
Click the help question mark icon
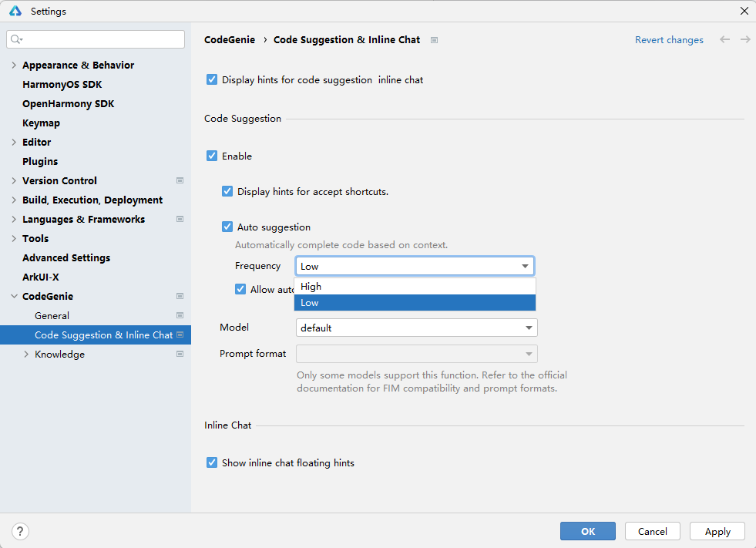click(x=21, y=531)
